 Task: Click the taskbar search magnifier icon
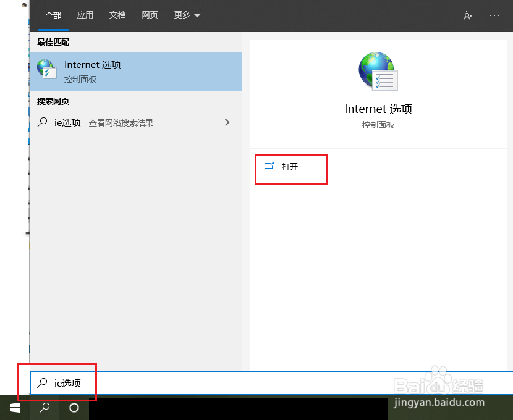point(45,408)
